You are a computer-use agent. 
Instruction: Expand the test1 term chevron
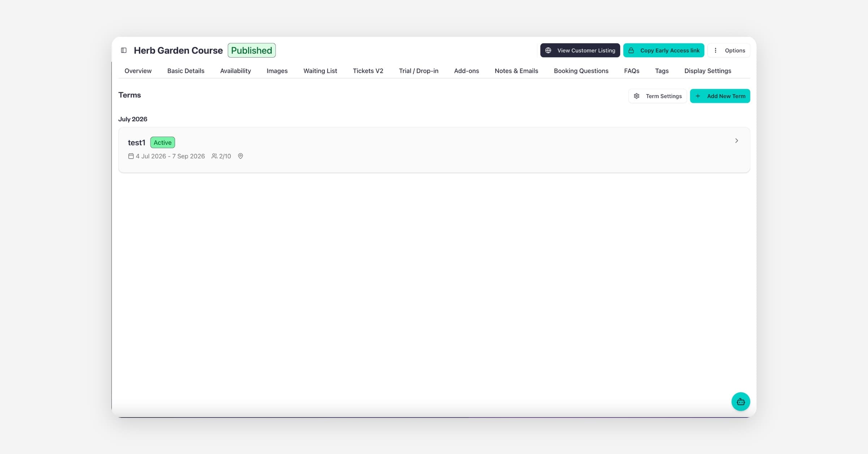(x=736, y=140)
